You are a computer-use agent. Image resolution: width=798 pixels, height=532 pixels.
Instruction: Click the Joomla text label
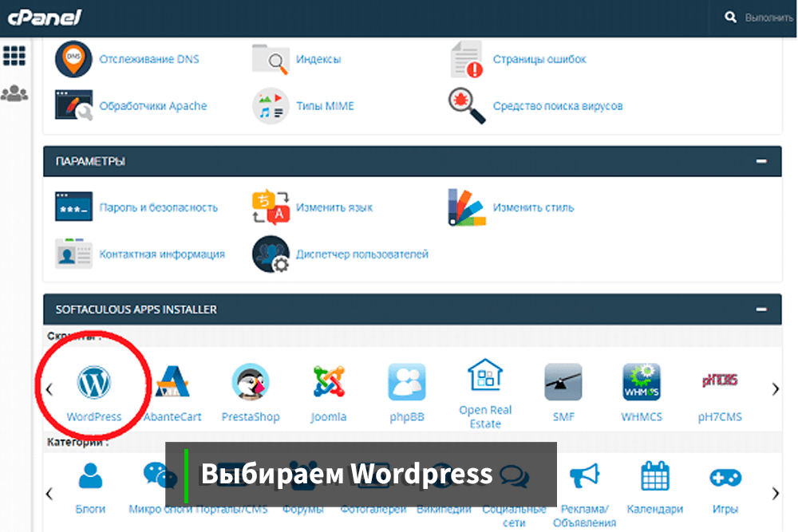coord(329,416)
